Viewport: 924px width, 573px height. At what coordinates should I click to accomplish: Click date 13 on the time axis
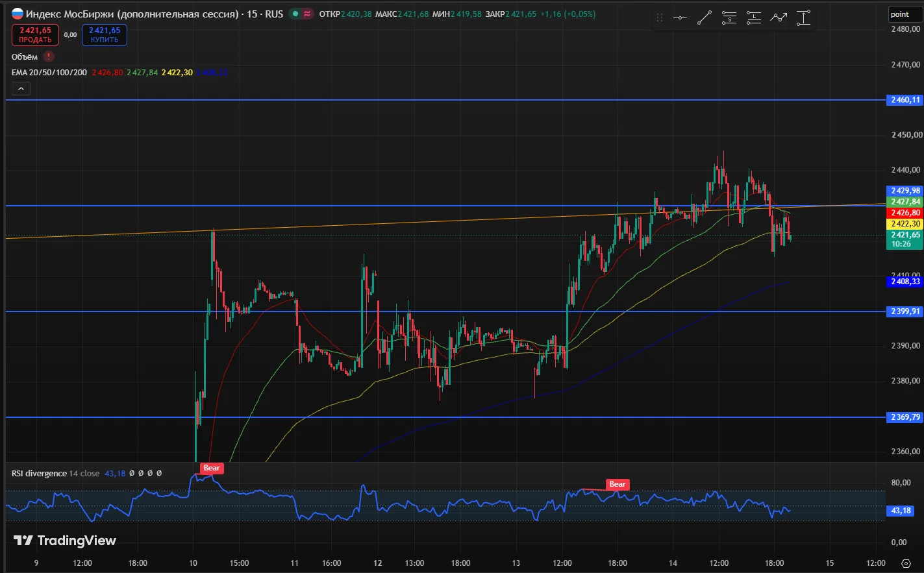[516, 563]
